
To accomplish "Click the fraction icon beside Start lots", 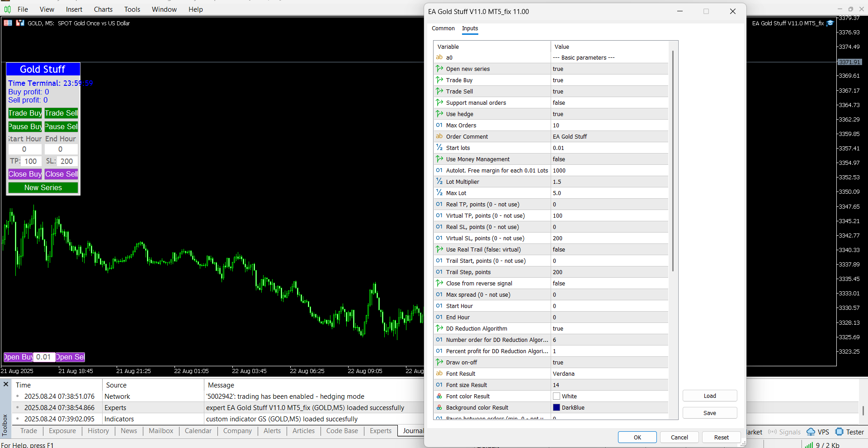I will tap(439, 148).
